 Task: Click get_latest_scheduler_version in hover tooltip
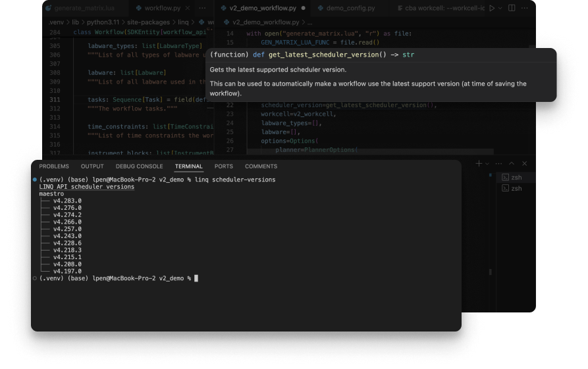[324, 55]
